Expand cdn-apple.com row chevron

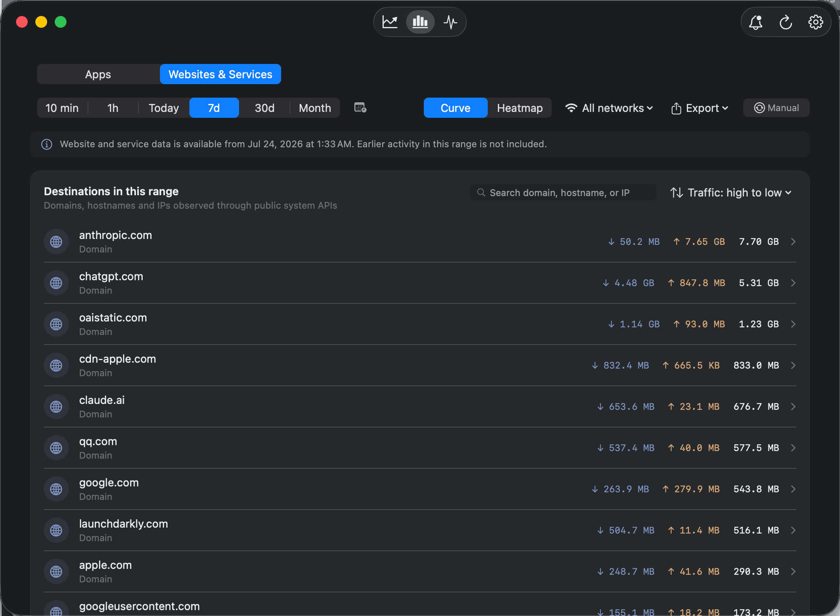[793, 365]
